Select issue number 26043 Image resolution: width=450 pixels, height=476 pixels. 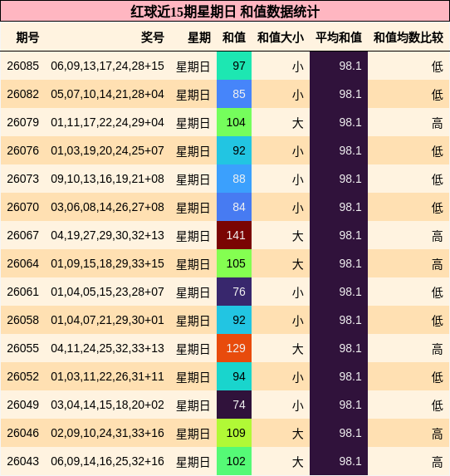(22, 461)
